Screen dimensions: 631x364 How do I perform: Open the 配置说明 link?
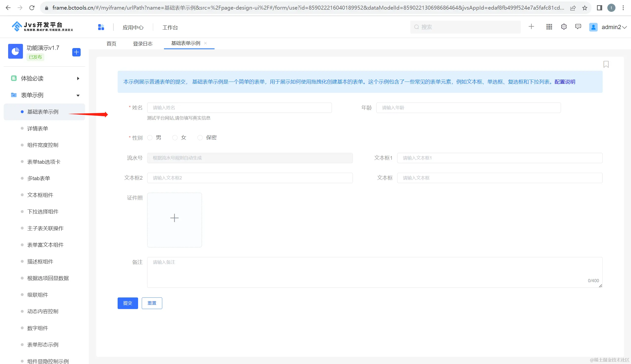(565, 82)
